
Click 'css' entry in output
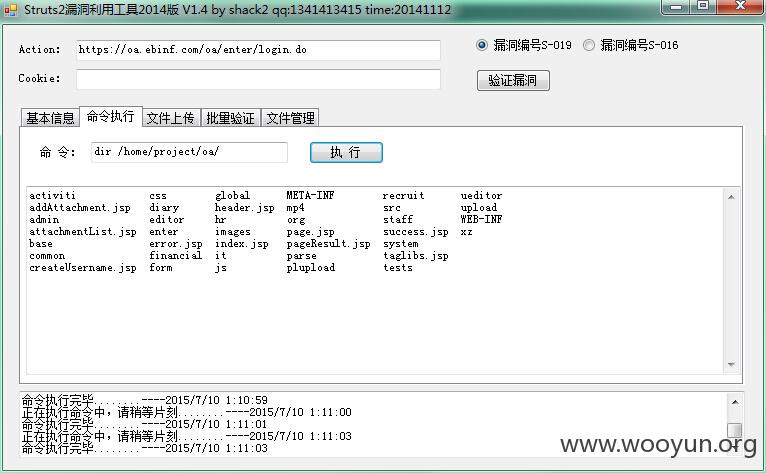(x=158, y=195)
